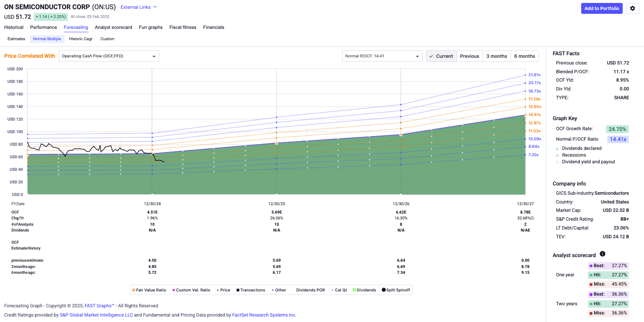Click the green OCF Growth Rate 24.70% swatch

click(617, 129)
